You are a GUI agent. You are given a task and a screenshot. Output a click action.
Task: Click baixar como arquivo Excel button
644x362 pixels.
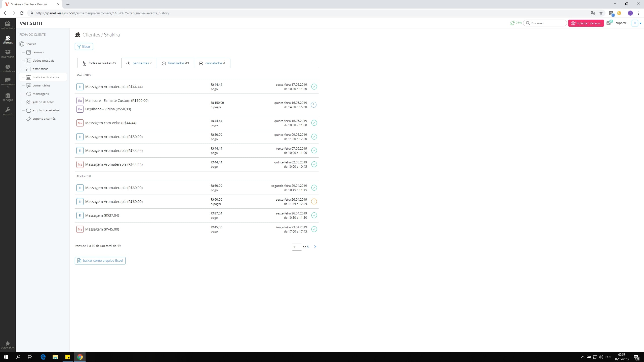pos(100,261)
